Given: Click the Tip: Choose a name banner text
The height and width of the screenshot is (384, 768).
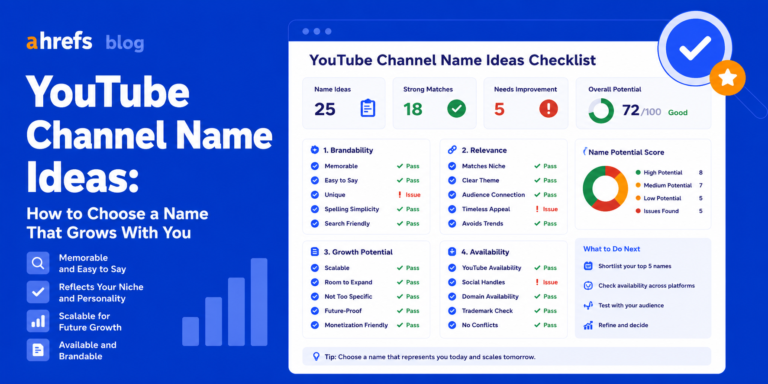Looking at the screenshot, I should tap(430, 357).
